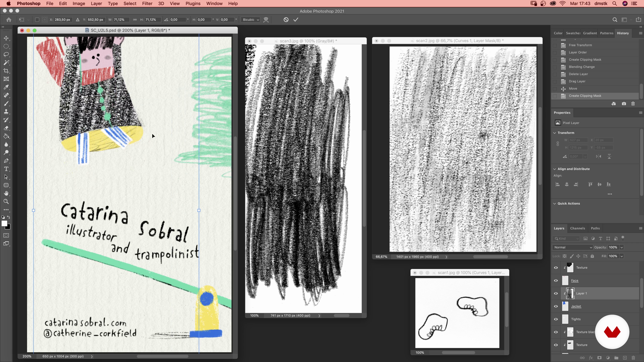The image size is (644, 362).
Task: Open the Opacity value dropdown
Action: pos(622,247)
